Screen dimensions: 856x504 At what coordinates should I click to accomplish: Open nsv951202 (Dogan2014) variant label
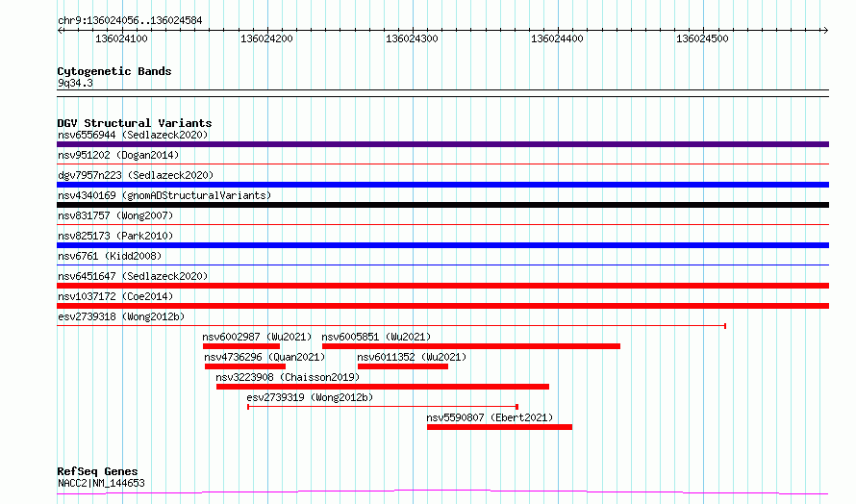(x=118, y=155)
